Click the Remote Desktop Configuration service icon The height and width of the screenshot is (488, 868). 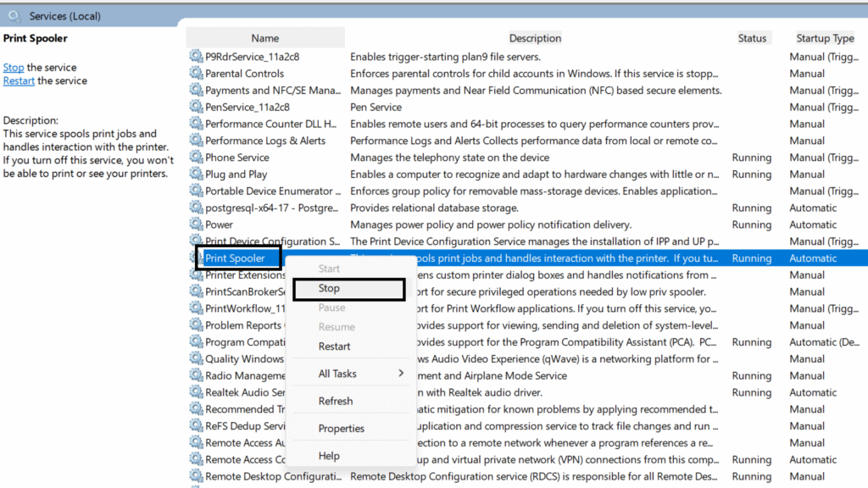[x=196, y=476]
